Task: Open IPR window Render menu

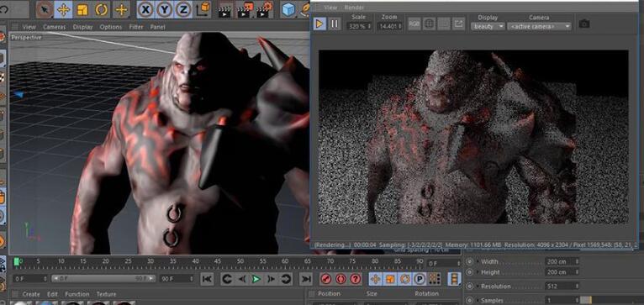Action: (x=354, y=8)
